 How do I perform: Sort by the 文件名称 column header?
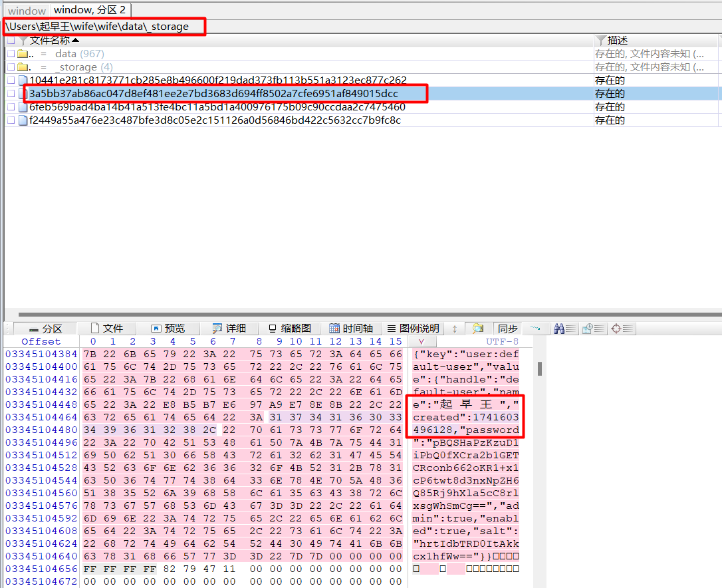(x=53, y=41)
